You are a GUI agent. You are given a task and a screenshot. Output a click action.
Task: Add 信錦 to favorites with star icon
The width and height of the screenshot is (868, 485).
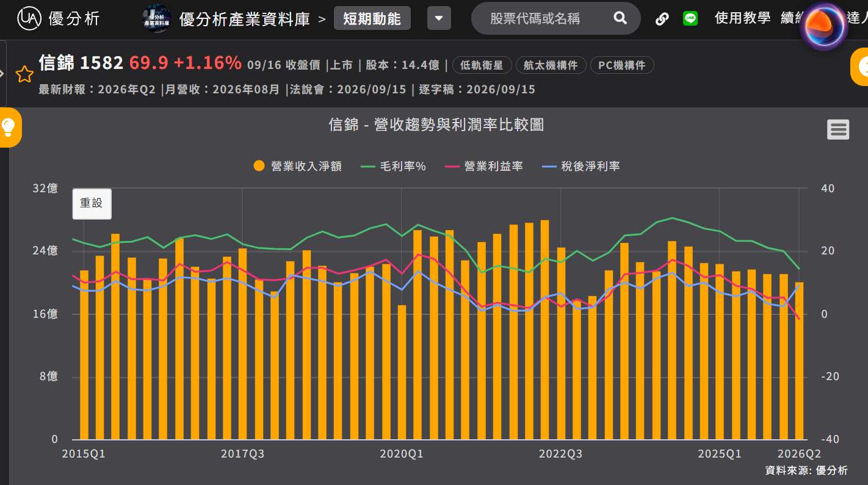click(24, 75)
